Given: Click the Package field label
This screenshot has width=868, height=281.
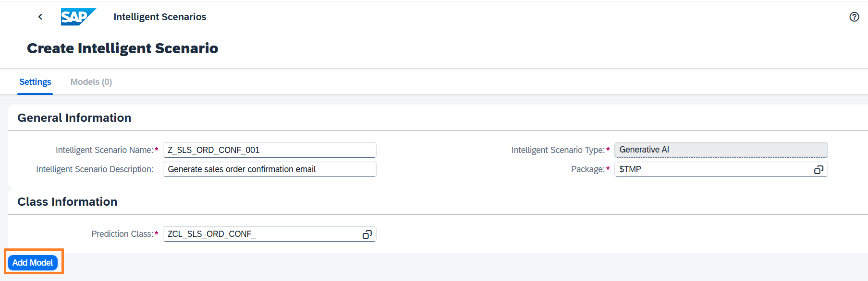Looking at the screenshot, I should point(587,169).
